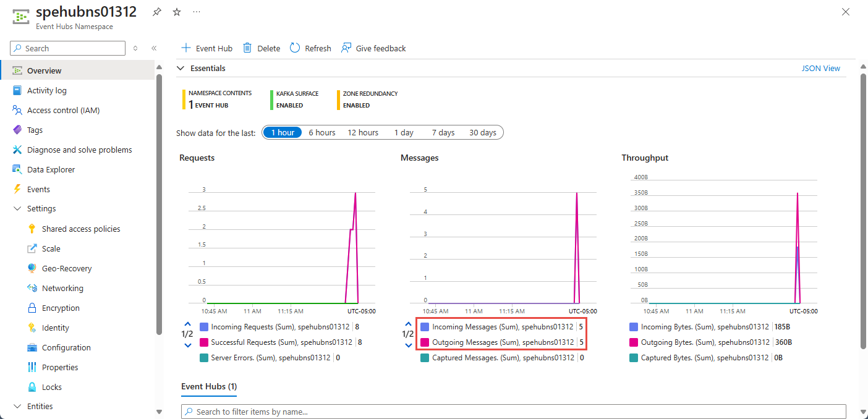This screenshot has height=419, width=868.
Task: Click the Diagnose and solve problems icon
Action: point(17,150)
